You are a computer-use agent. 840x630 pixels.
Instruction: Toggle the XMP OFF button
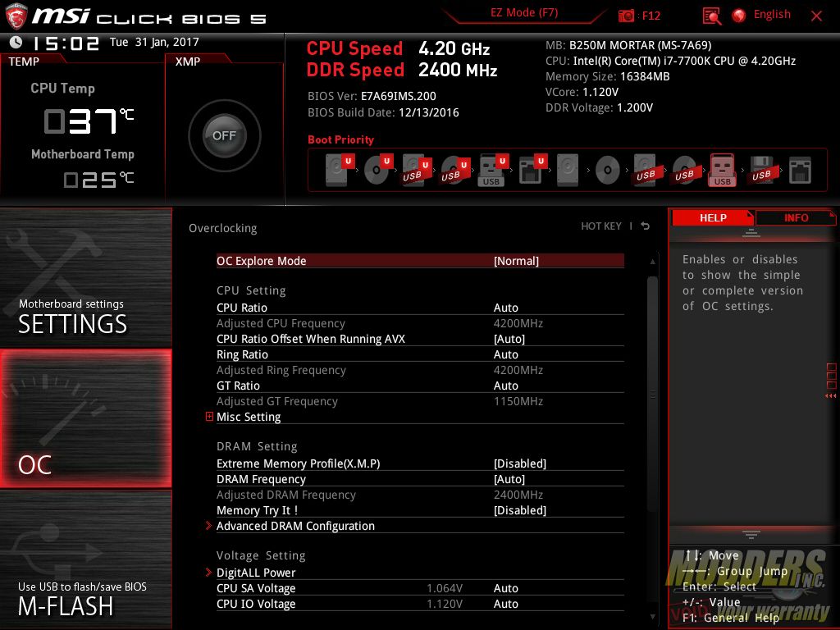224,136
